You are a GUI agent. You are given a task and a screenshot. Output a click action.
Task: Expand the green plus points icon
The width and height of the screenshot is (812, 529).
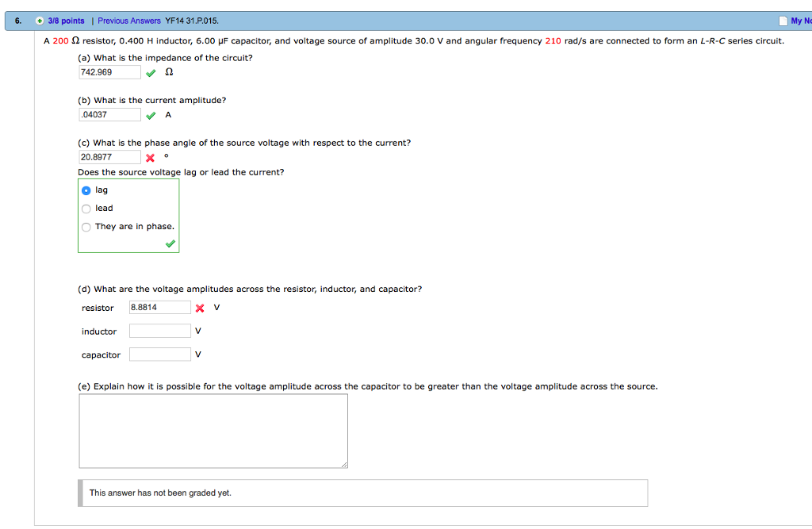coord(40,21)
